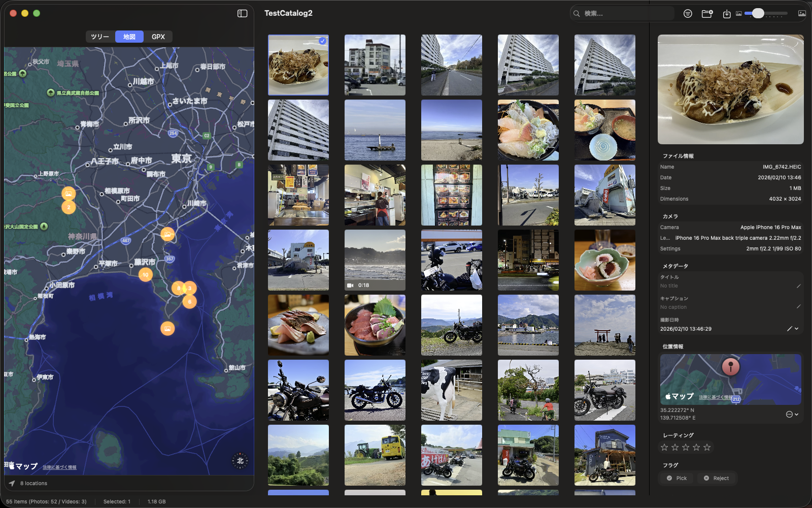The height and width of the screenshot is (508, 812).
Task: Toggle the Pick flag for this photo
Action: (676, 478)
